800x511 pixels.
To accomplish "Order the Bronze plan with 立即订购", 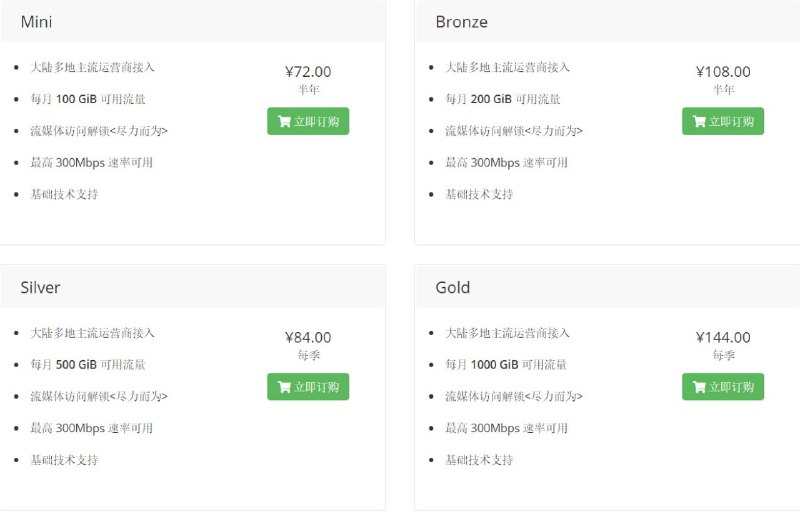I will click(x=723, y=121).
